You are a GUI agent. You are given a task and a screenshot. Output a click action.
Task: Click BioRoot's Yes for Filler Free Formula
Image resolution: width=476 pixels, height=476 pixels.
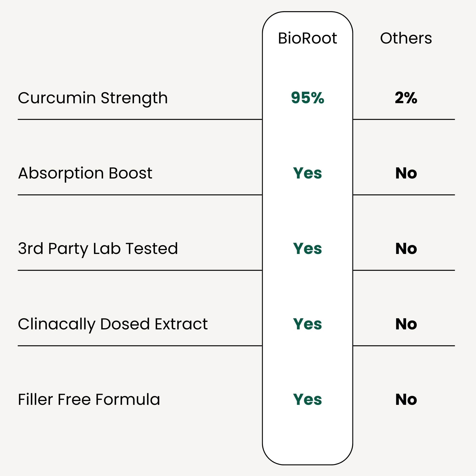[307, 399]
